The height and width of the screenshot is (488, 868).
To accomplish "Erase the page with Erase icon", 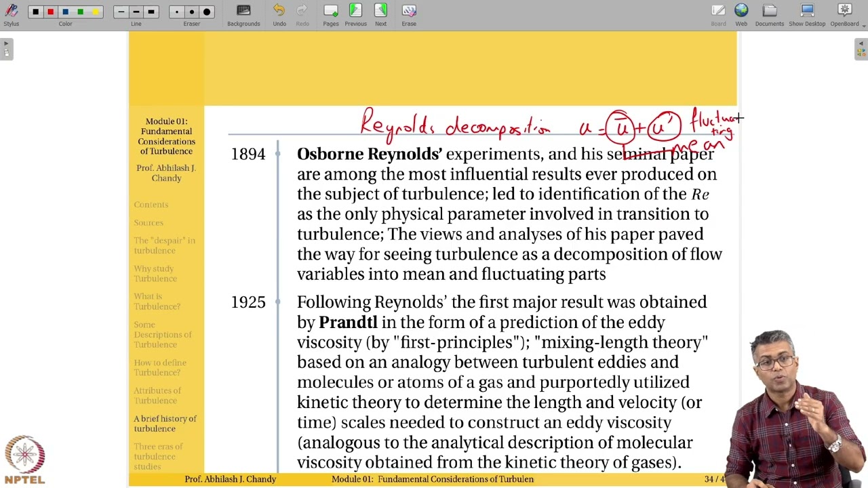I will [409, 14].
